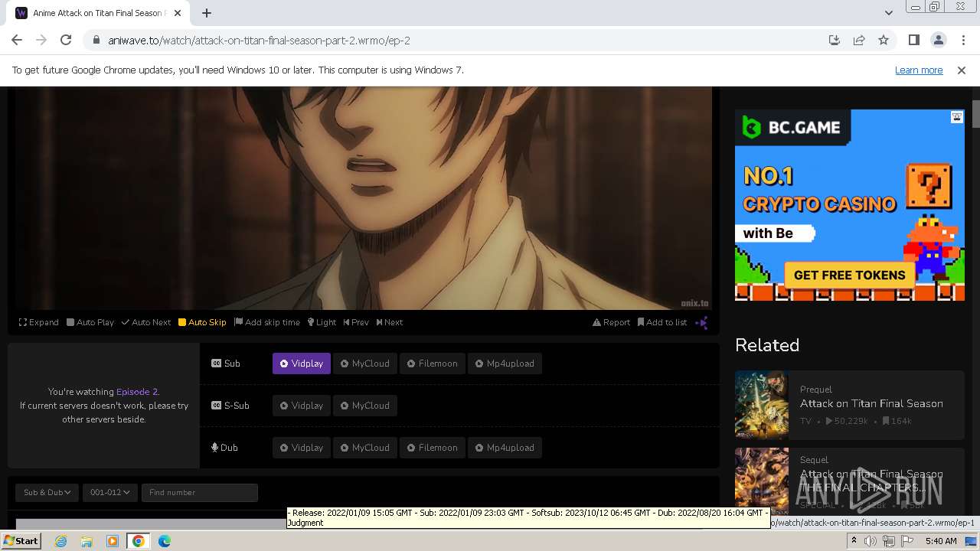Click Add skip time flag

(x=267, y=322)
